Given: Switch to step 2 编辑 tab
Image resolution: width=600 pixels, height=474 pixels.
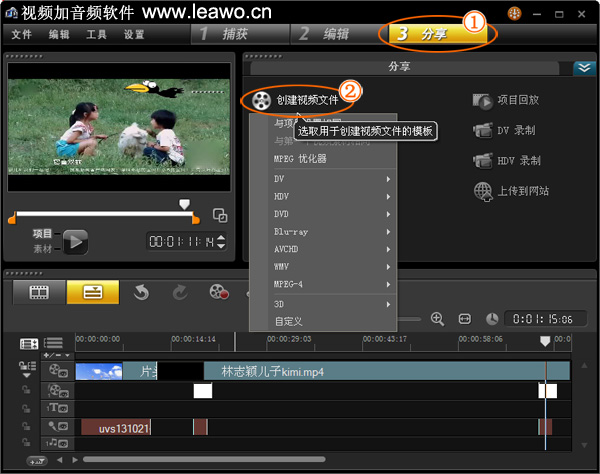Looking at the screenshot, I should coord(337,34).
